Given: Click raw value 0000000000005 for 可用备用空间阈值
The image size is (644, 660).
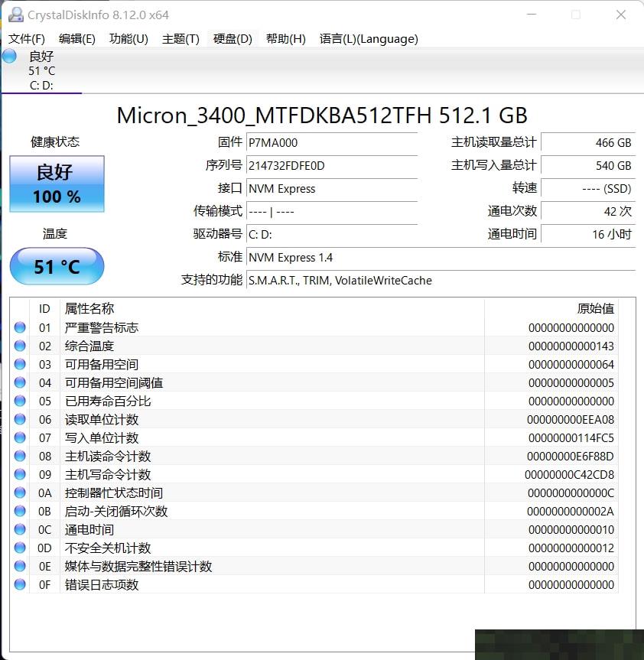Looking at the screenshot, I should pyautogui.click(x=571, y=382).
